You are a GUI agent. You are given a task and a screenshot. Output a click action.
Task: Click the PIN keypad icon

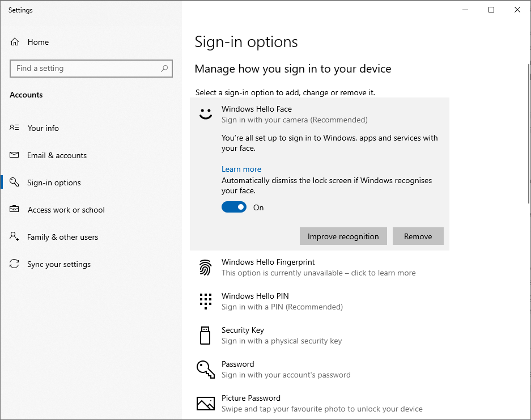[x=206, y=301]
